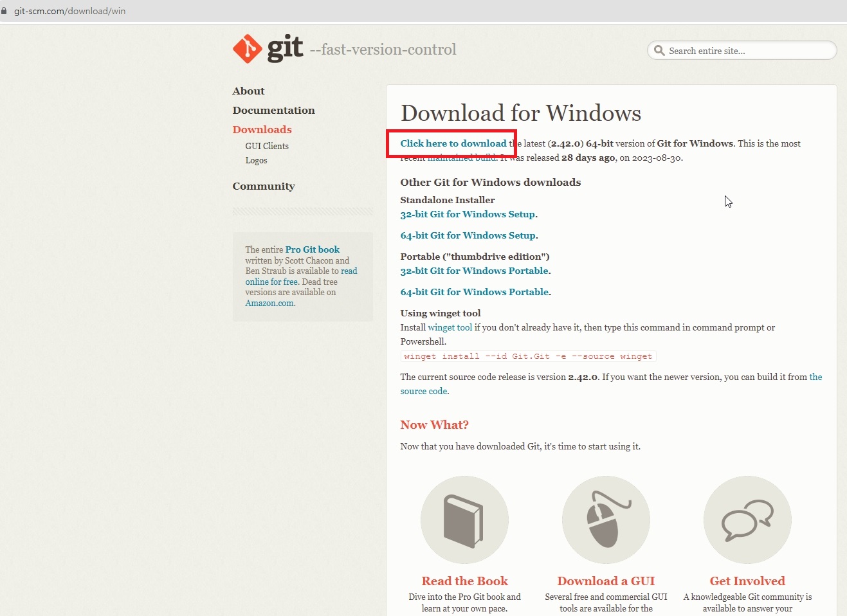Download 32-bit Git for Windows Portable

[475, 271]
